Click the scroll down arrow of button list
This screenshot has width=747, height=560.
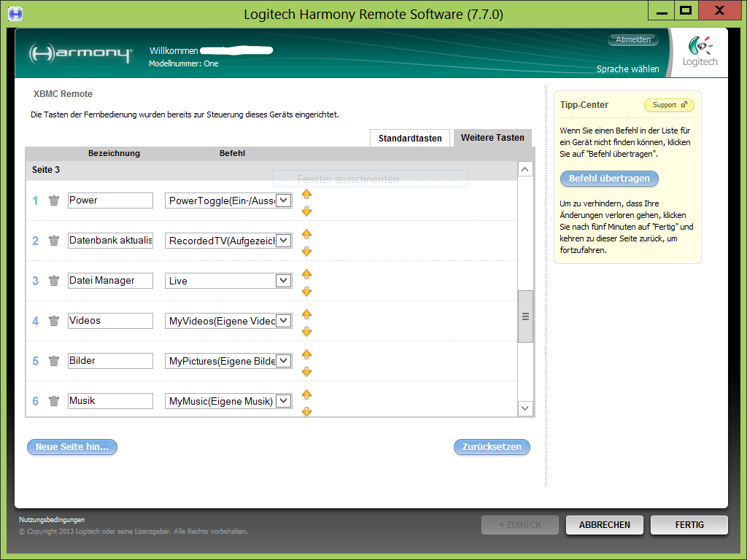[x=525, y=408]
